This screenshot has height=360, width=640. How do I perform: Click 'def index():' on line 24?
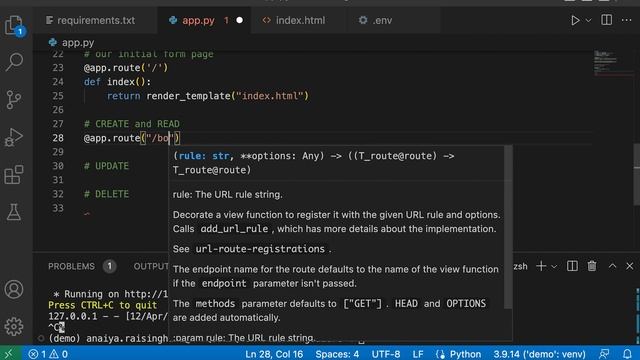117,82
